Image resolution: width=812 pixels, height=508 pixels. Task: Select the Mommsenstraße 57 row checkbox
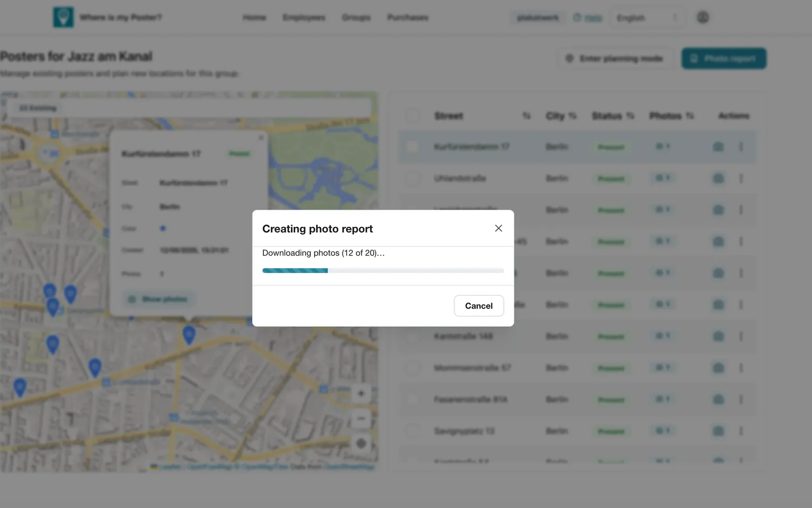click(x=412, y=368)
